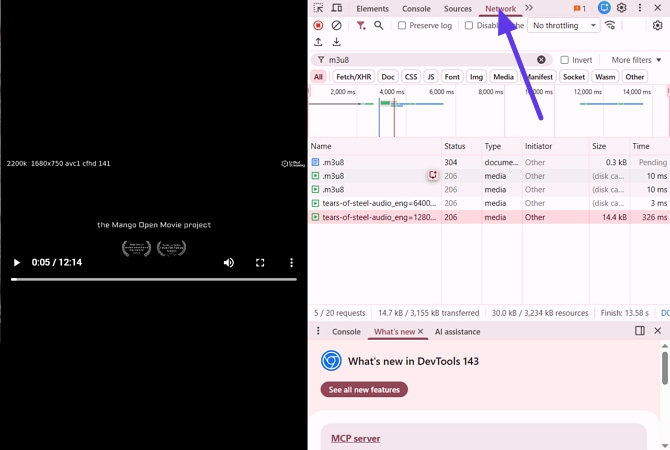Screen dimensions: 670x450
Task: Enter video fullscreen mode
Action: tap(260, 262)
